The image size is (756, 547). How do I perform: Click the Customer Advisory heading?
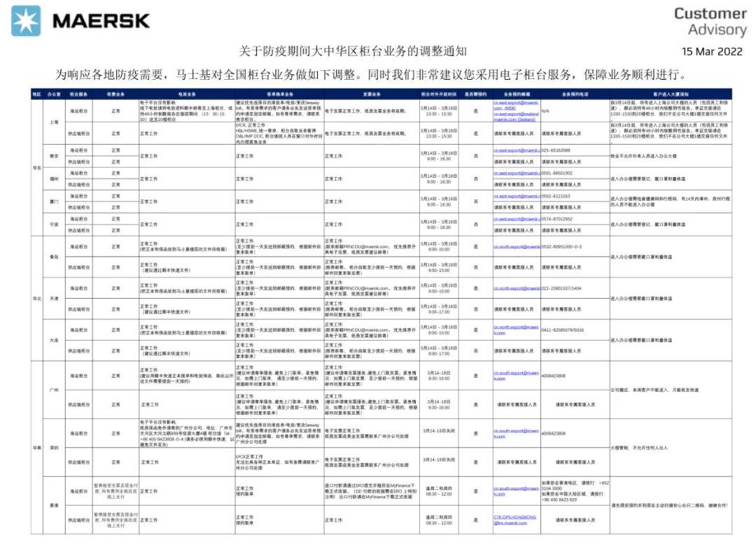click(x=710, y=21)
